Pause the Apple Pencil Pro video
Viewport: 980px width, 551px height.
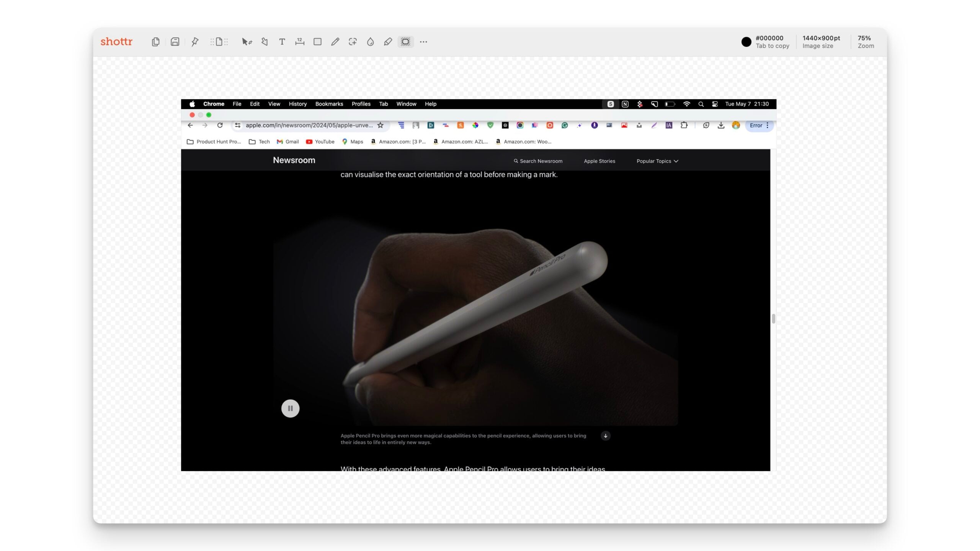tap(290, 408)
